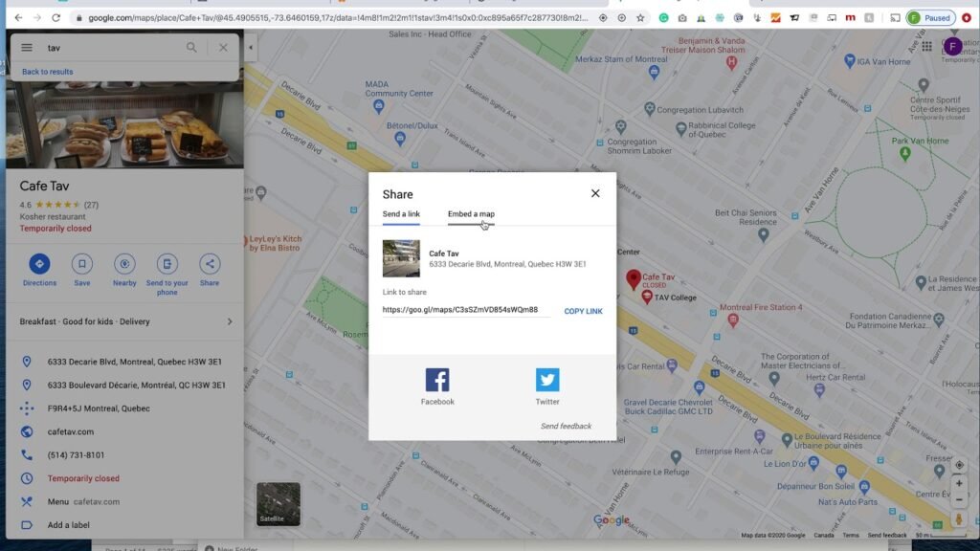This screenshot has width=980, height=551.
Task: Bookmark this page with star icon
Action: click(x=640, y=18)
